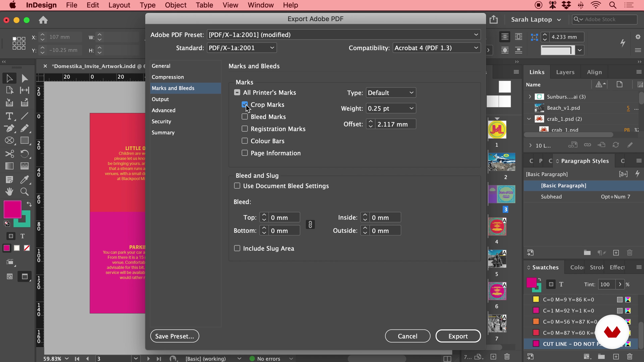The height and width of the screenshot is (362, 644).
Task: Click Save Preset... button
Action: 174,336
